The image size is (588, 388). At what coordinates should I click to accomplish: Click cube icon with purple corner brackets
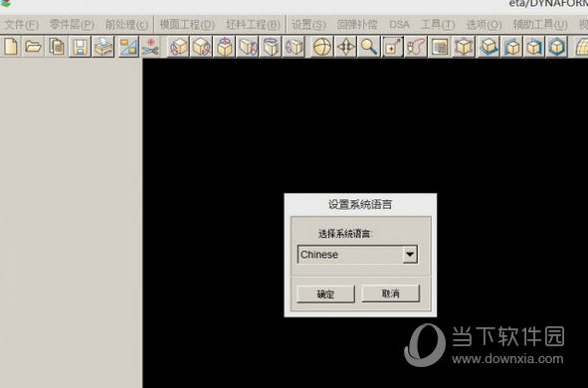(x=463, y=47)
